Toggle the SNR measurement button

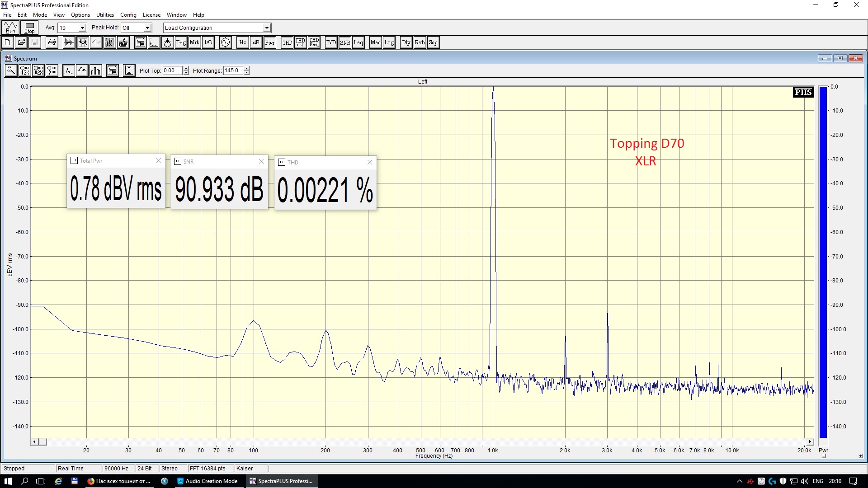[345, 42]
